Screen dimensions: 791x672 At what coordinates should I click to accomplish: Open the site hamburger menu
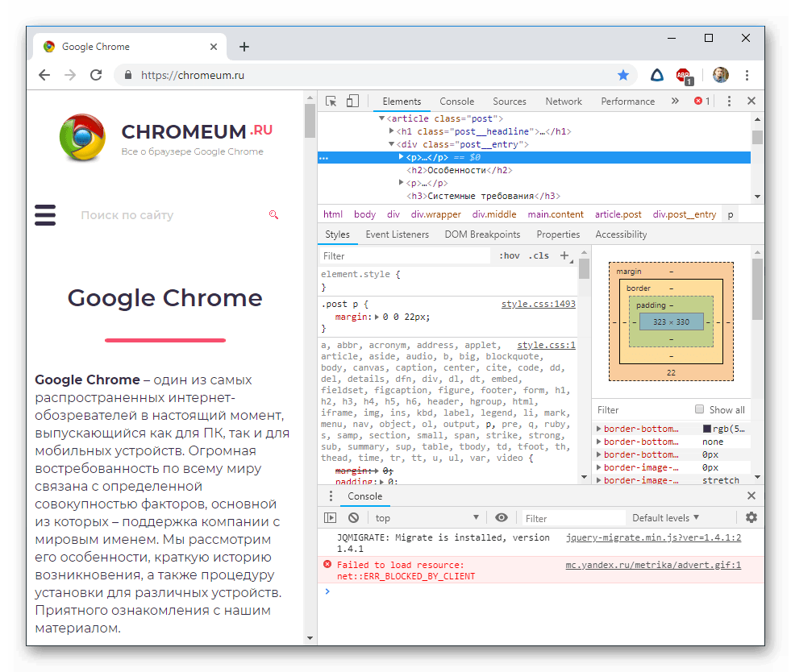coord(45,215)
